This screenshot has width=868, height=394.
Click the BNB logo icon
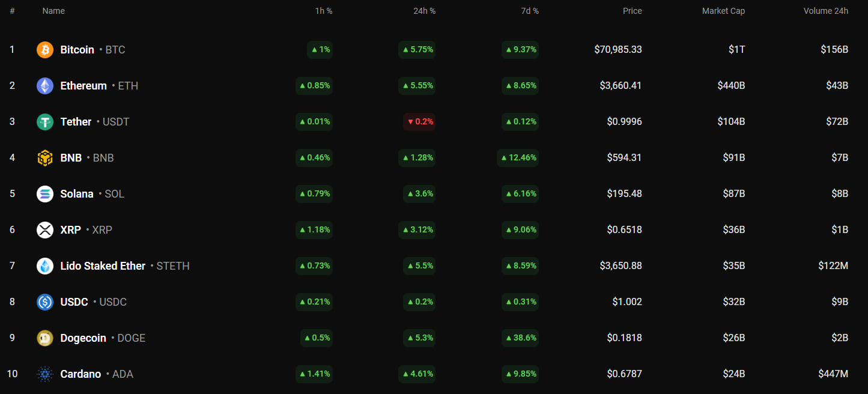45,158
